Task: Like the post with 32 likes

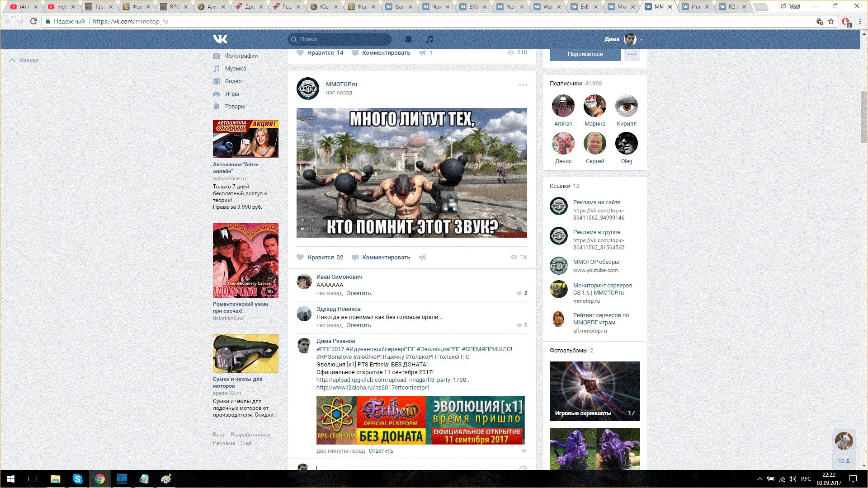Action: 320,257
